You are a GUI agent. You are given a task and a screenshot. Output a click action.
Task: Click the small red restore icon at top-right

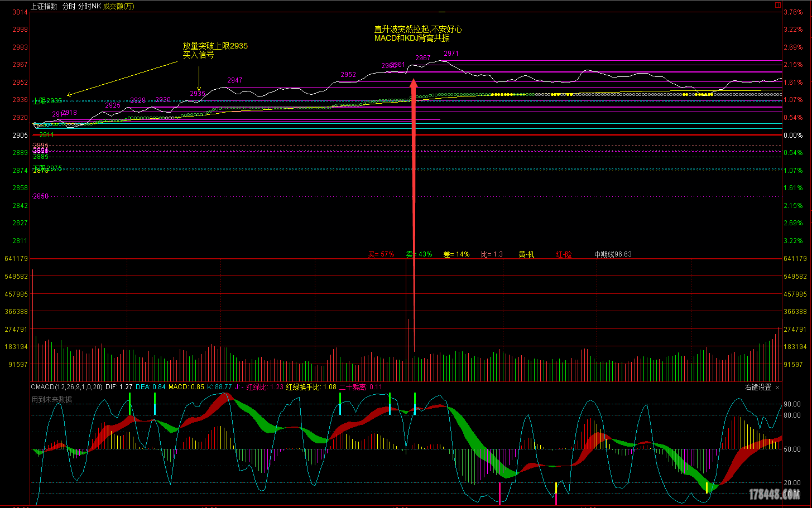tap(778, 5)
